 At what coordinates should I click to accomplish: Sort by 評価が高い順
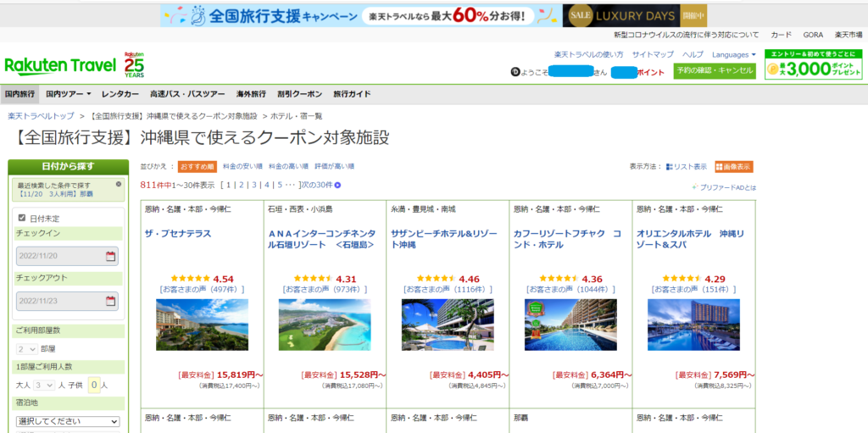pos(334,166)
